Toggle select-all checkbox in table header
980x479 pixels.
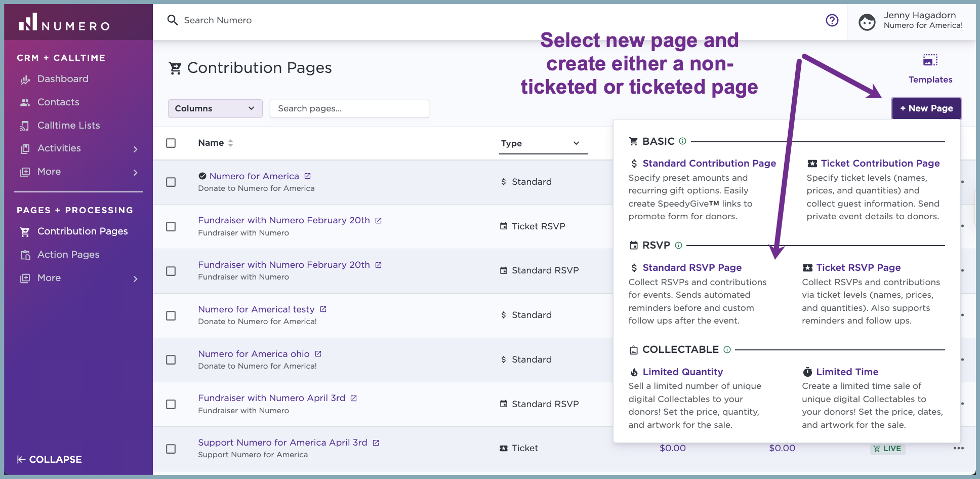click(x=171, y=143)
